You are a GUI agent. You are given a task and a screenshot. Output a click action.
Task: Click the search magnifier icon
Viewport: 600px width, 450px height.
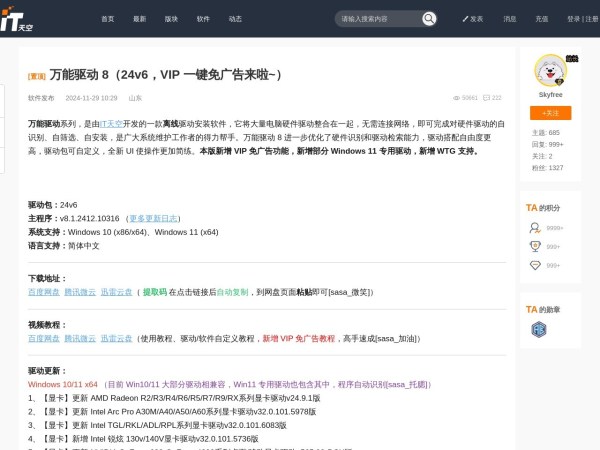click(429, 19)
